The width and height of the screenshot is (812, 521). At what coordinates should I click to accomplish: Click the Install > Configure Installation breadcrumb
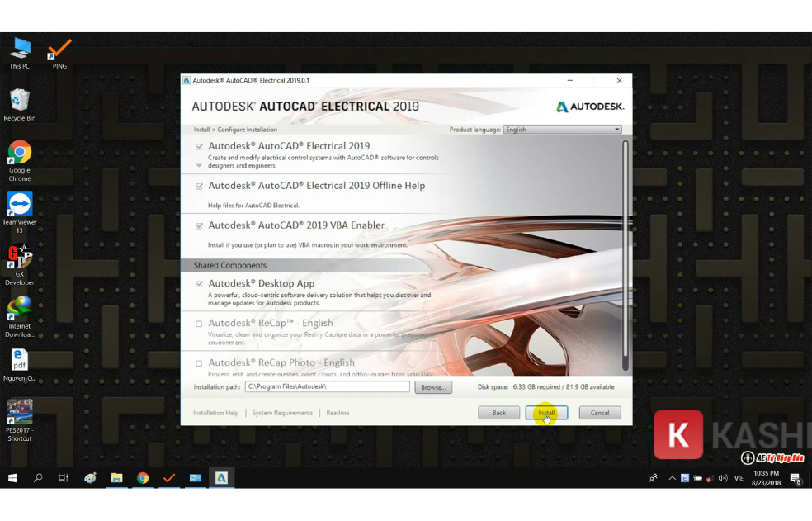(x=235, y=130)
